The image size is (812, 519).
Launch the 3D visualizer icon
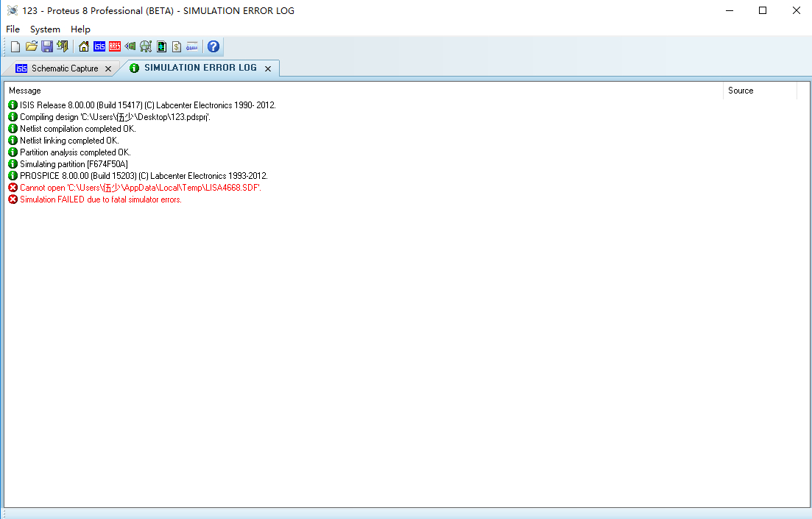pyautogui.click(x=130, y=46)
